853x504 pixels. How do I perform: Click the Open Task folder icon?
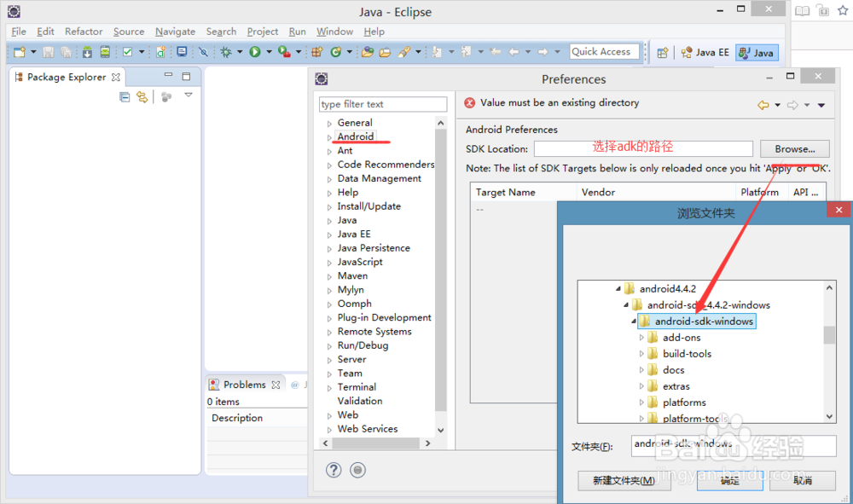point(386,52)
